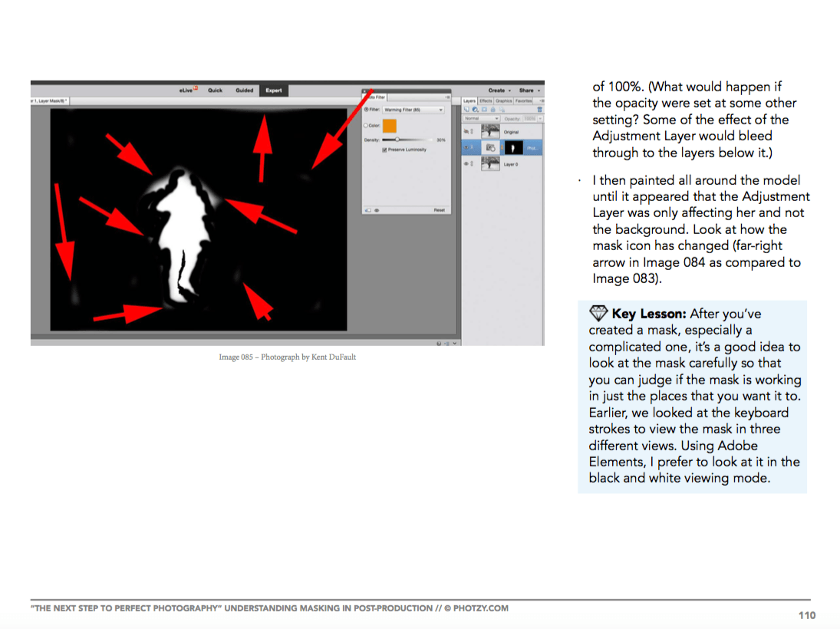Click the create adjustment layer icon
The image size is (840, 629).
pyautogui.click(x=475, y=110)
